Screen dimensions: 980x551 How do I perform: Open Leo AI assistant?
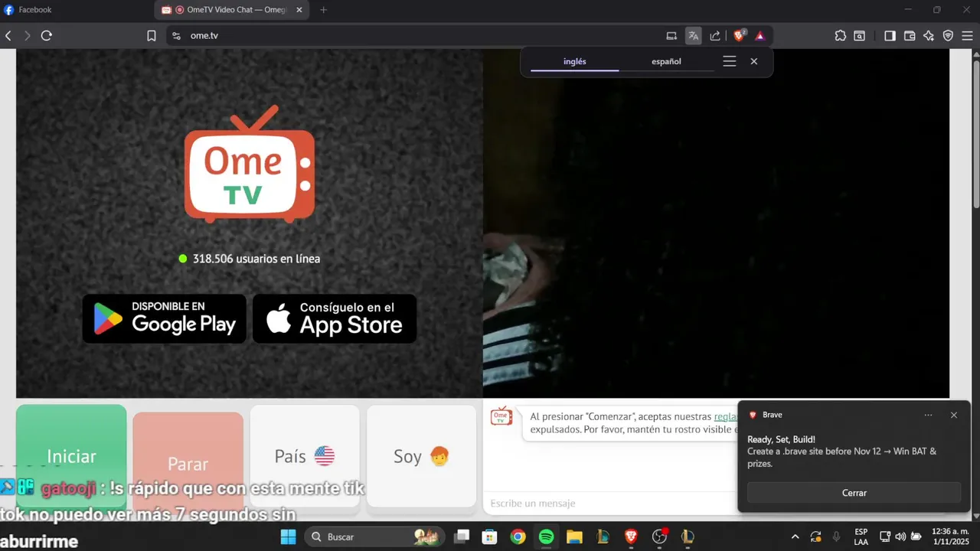[x=929, y=36]
